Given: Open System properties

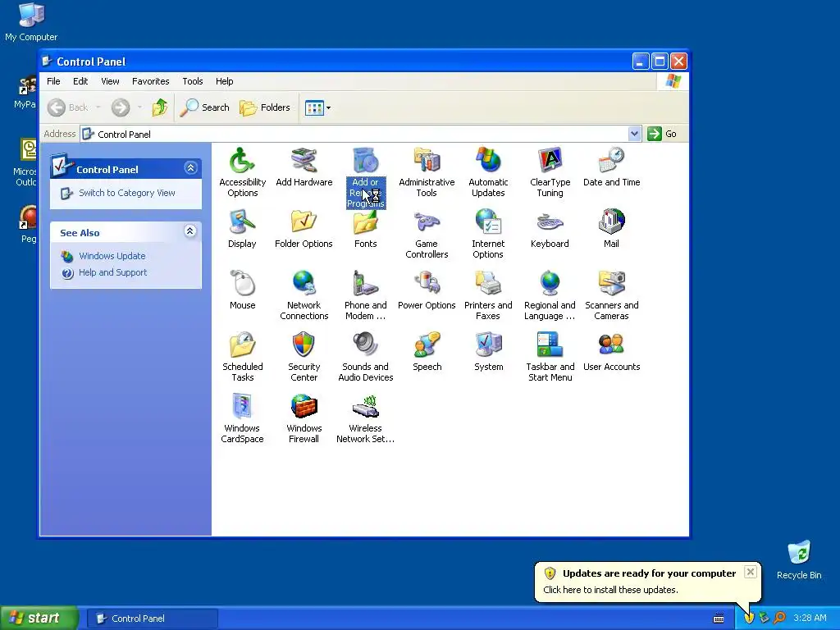Looking at the screenshot, I should tap(488, 352).
